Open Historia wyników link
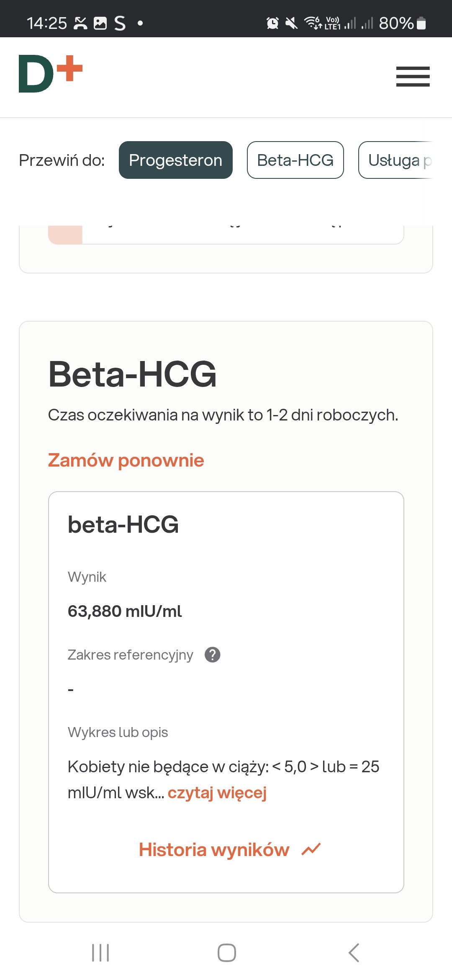Screen dimensions: 452x980 click(214, 850)
